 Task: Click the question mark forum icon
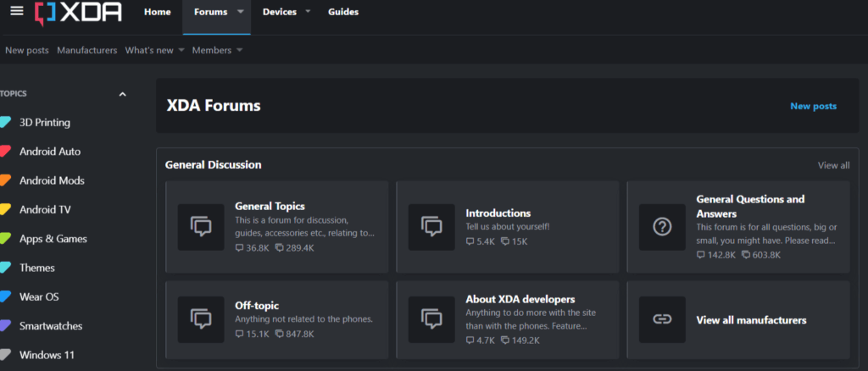point(662,227)
